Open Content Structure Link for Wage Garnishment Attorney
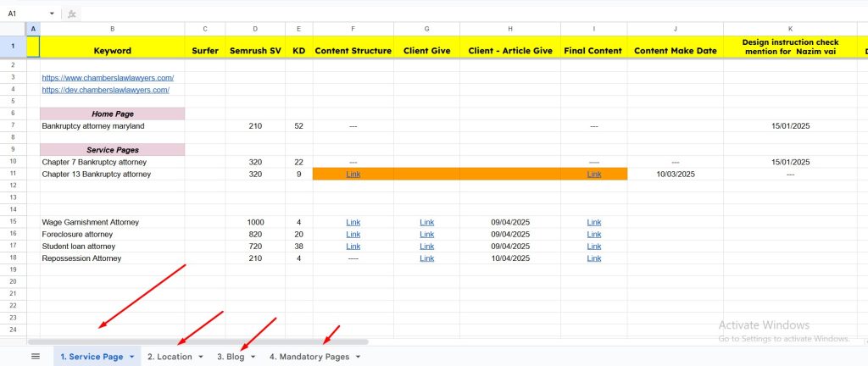Image resolution: width=868 pixels, height=366 pixels. click(353, 222)
